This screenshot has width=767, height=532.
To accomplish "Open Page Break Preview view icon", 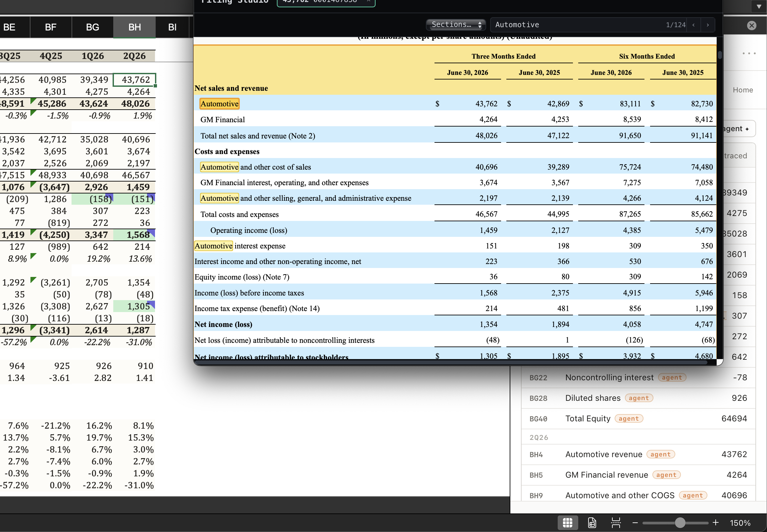I will tap(616, 523).
